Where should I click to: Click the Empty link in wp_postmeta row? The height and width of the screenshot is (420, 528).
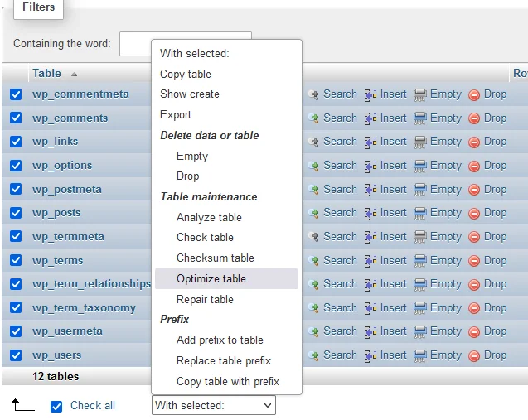[446, 190]
